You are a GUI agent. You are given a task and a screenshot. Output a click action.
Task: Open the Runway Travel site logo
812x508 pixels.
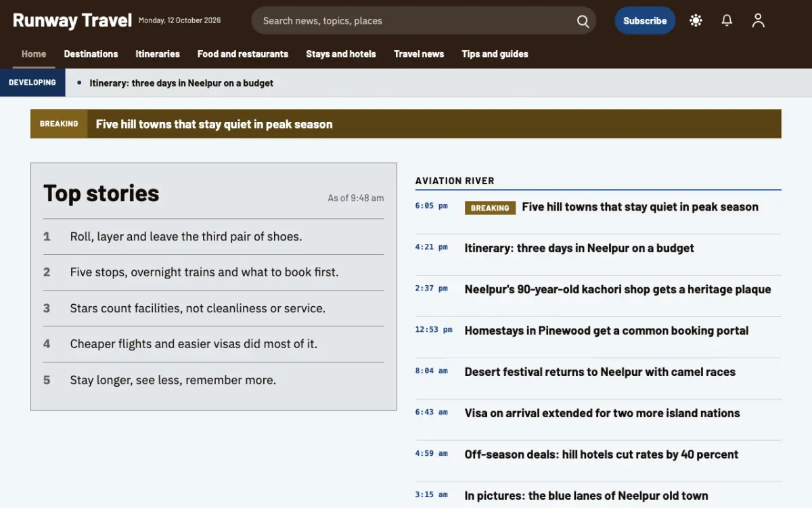(x=72, y=20)
